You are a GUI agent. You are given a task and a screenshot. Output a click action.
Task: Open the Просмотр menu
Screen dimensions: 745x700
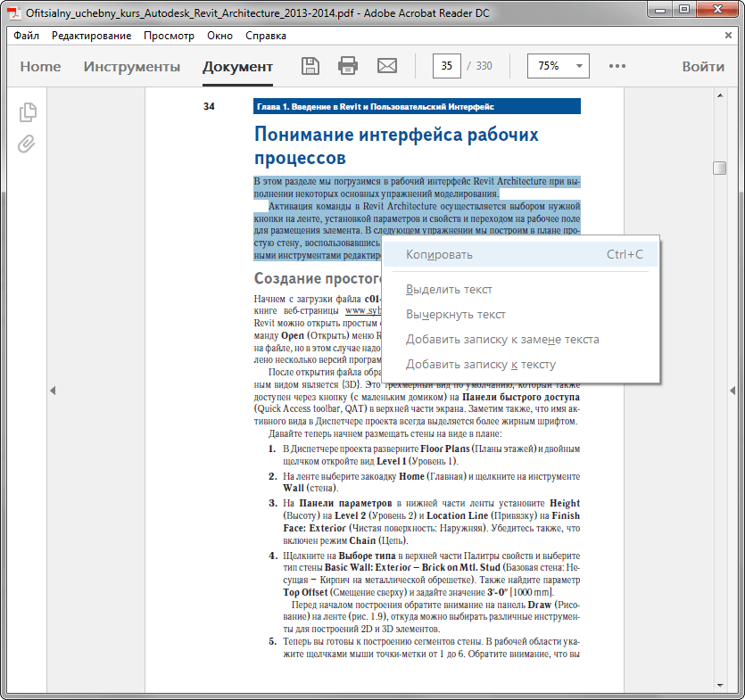tap(170, 36)
